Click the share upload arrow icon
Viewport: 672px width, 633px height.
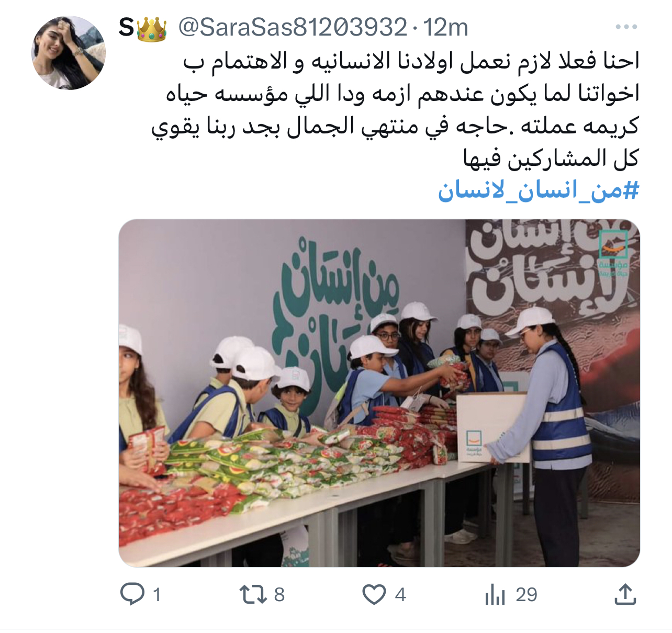625,594
